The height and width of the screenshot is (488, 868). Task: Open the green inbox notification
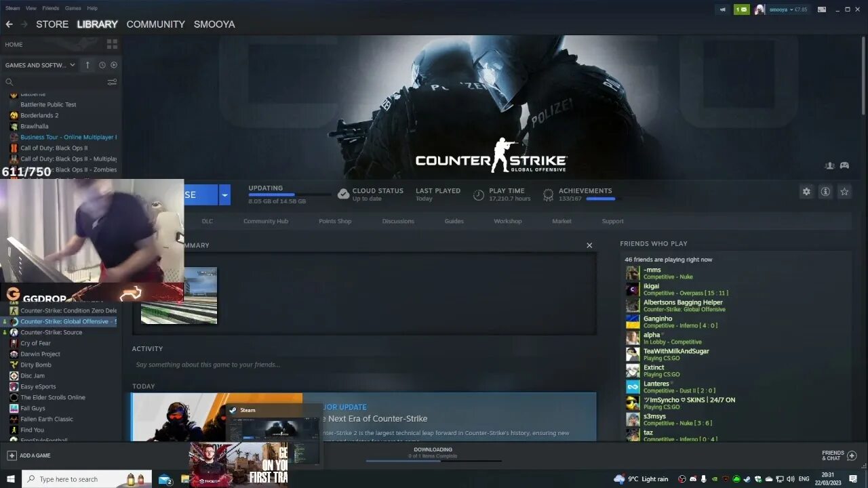[741, 9]
